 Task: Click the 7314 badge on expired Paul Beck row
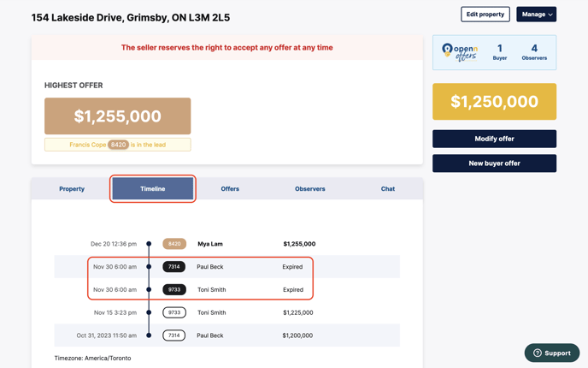click(x=174, y=267)
